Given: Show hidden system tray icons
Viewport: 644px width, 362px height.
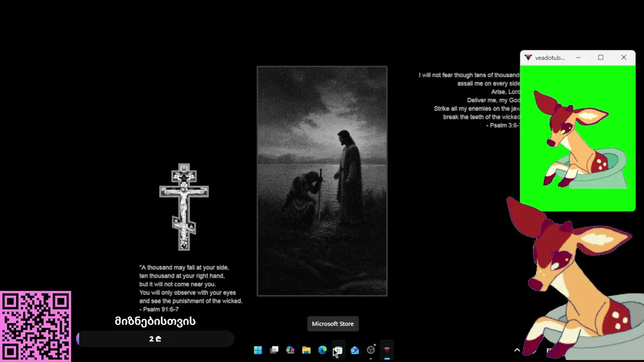Looking at the screenshot, I should (517, 350).
